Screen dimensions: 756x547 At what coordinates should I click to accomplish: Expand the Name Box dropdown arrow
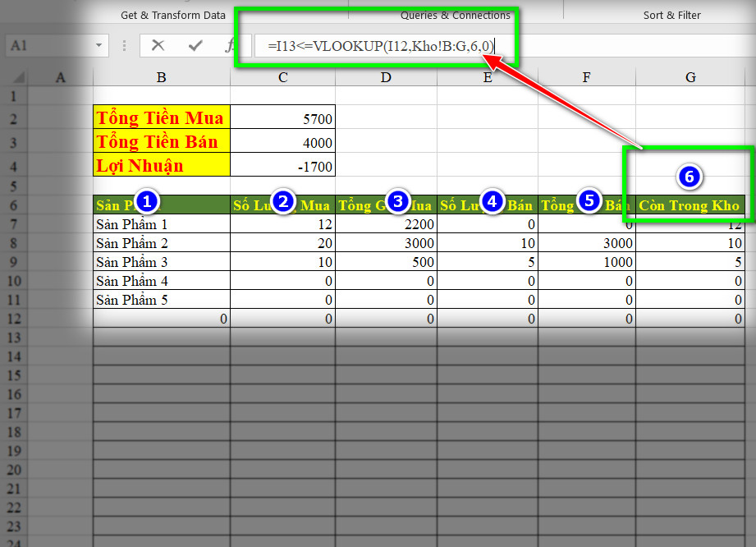click(99, 46)
